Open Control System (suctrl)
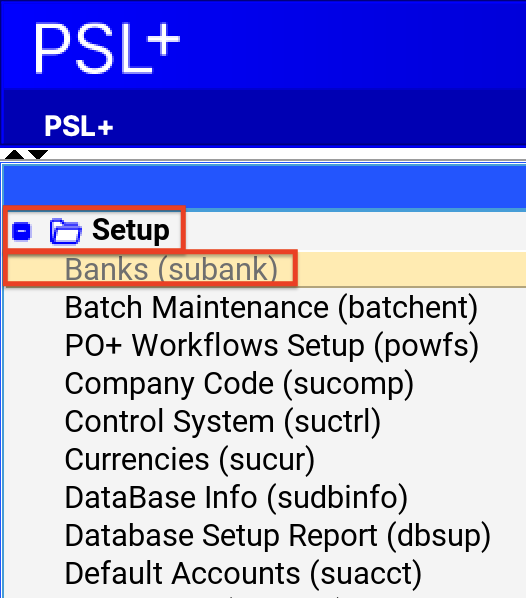526x598 pixels. pos(223,422)
